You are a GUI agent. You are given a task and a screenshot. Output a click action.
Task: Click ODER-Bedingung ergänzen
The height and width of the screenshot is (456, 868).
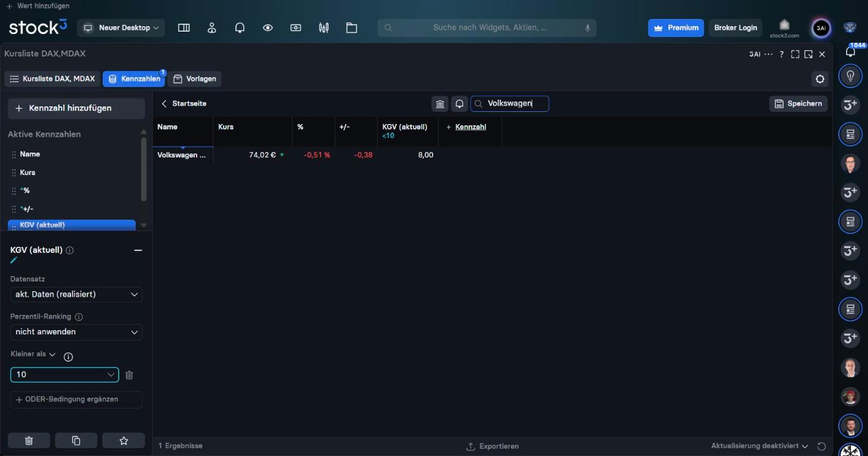pyautogui.click(x=76, y=399)
